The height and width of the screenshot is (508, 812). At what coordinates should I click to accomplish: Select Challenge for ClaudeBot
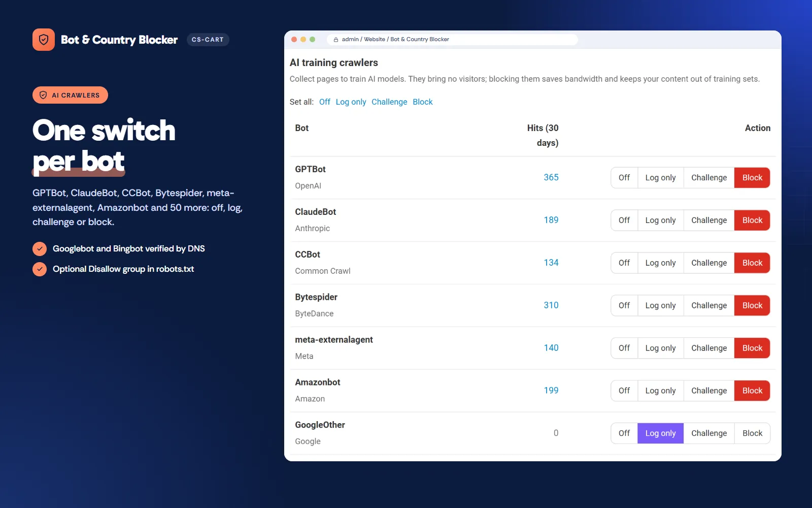coord(709,220)
